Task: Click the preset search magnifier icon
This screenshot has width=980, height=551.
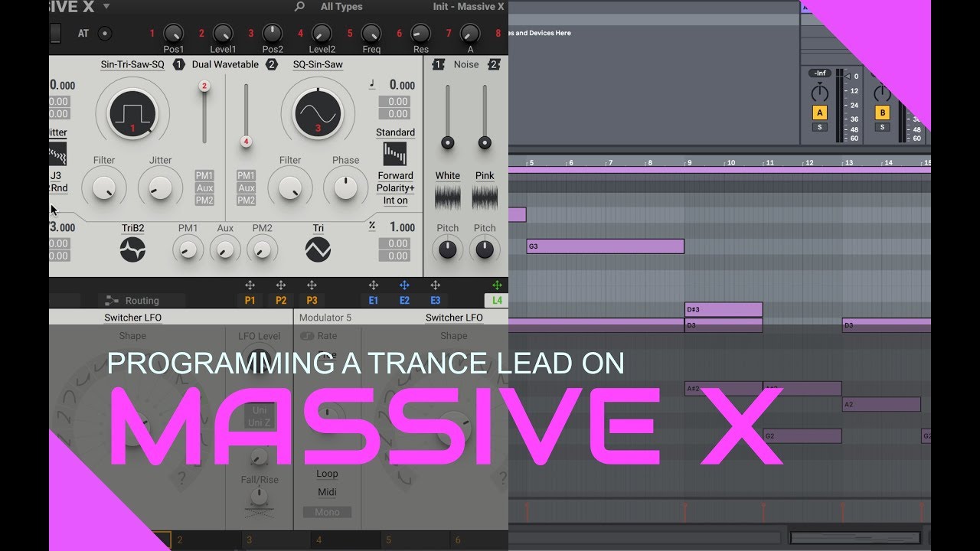Action: pos(299,7)
